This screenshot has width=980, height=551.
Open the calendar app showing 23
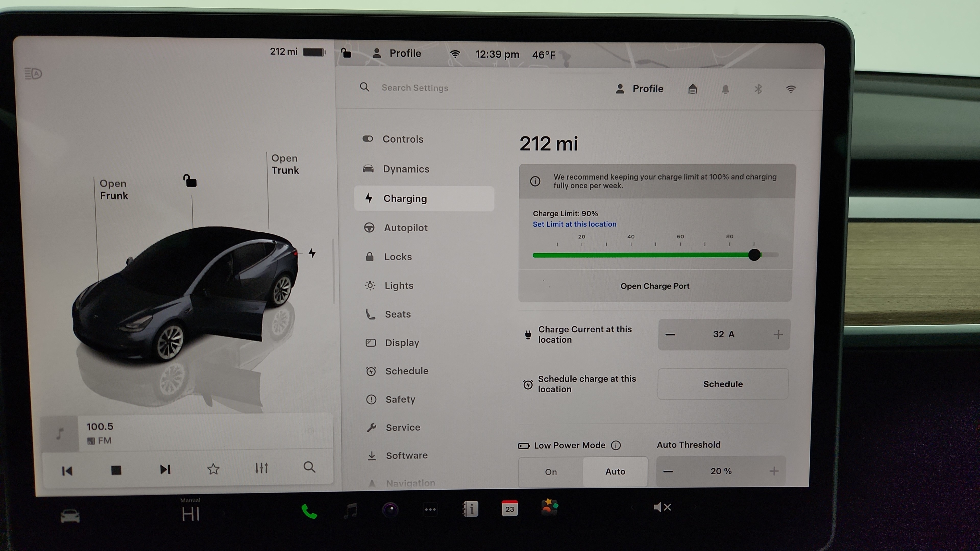click(x=509, y=508)
